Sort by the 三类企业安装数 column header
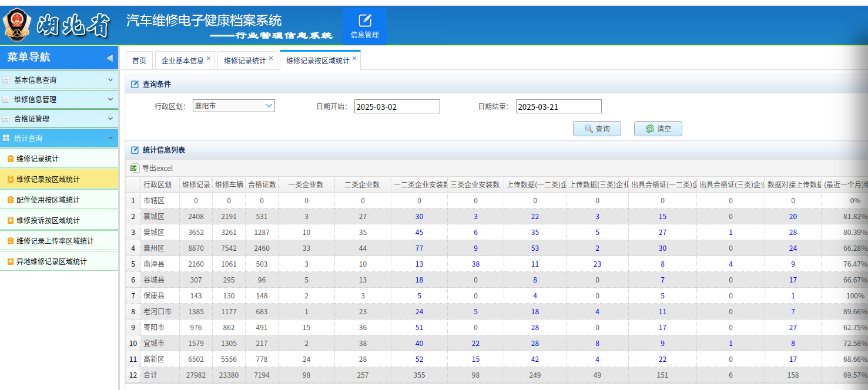This screenshot has height=390, width=868. [475, 184]
